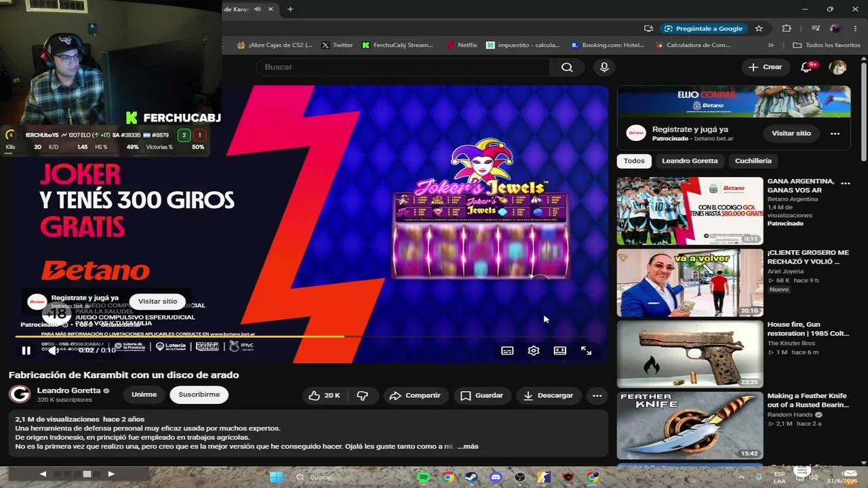Open YouTube notifications bell
868x488 pixels.
coord(807,67)
